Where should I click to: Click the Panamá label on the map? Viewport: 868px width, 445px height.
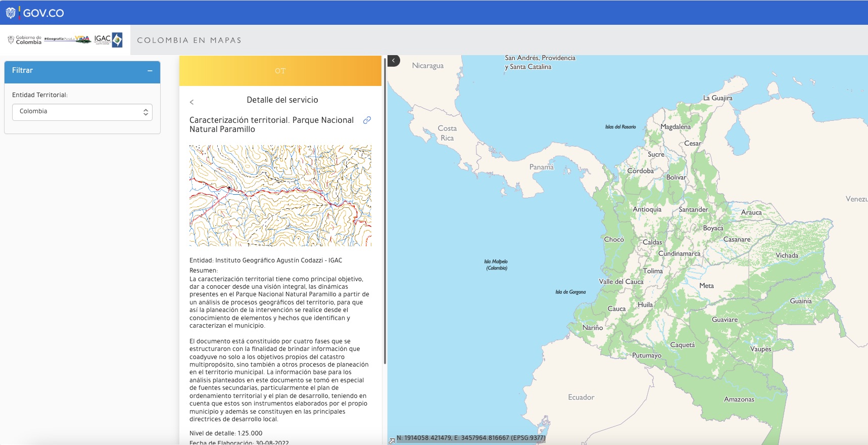pos(542,167)
